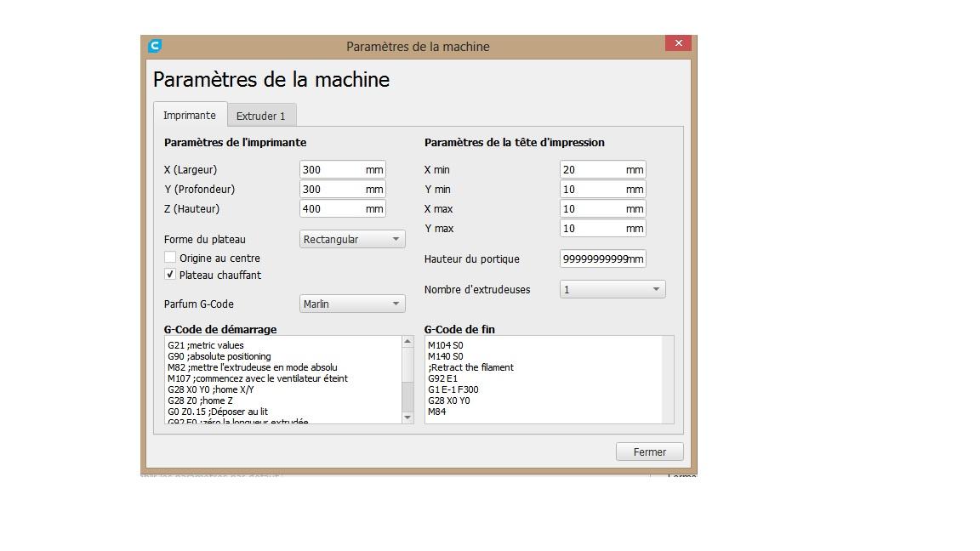Click the ';Retract the filament' line

click(470, 367)
